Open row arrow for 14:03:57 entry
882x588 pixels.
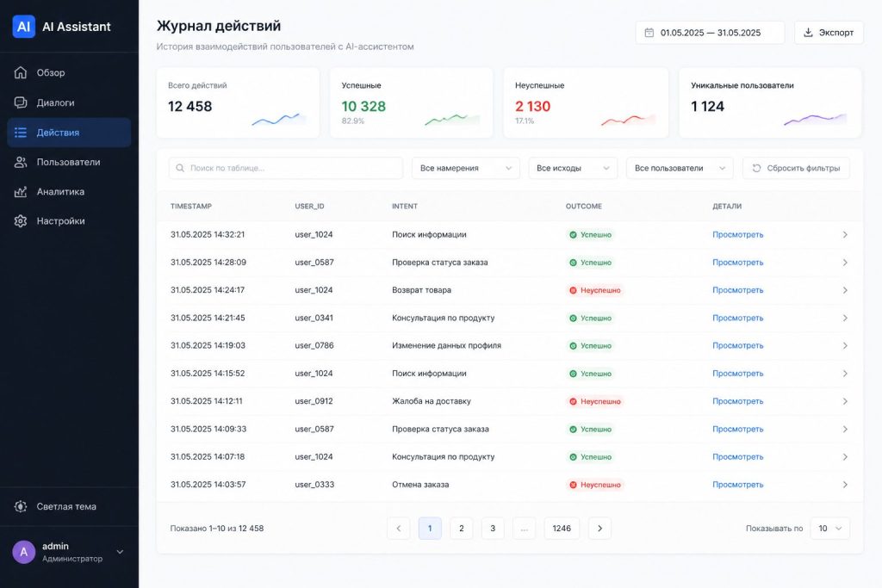[845, 485]
